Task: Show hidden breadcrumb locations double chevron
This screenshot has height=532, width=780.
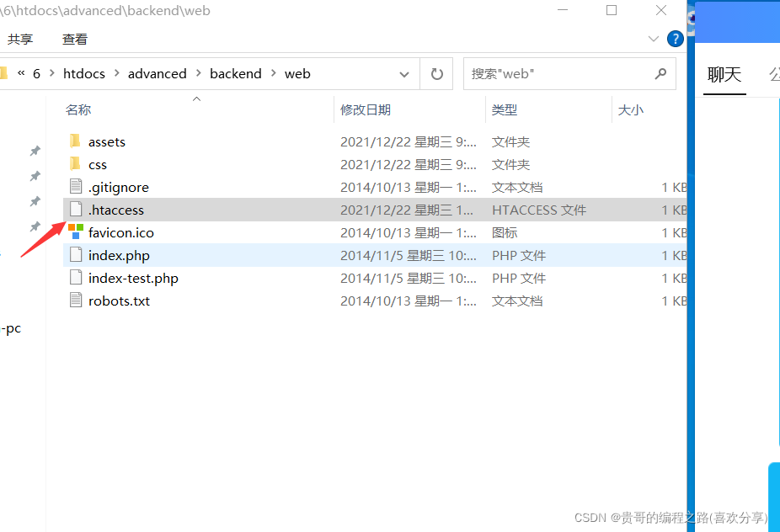Action: tap(21, 73)
